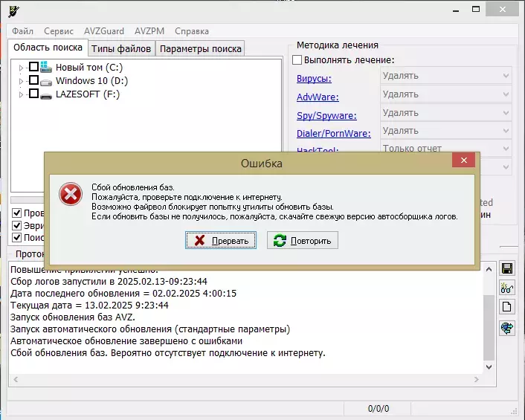The height and width of the screenshot is (420, 525).
Task: Click the Windows 10 (D:) drive icon
Action: click(46, 82)
